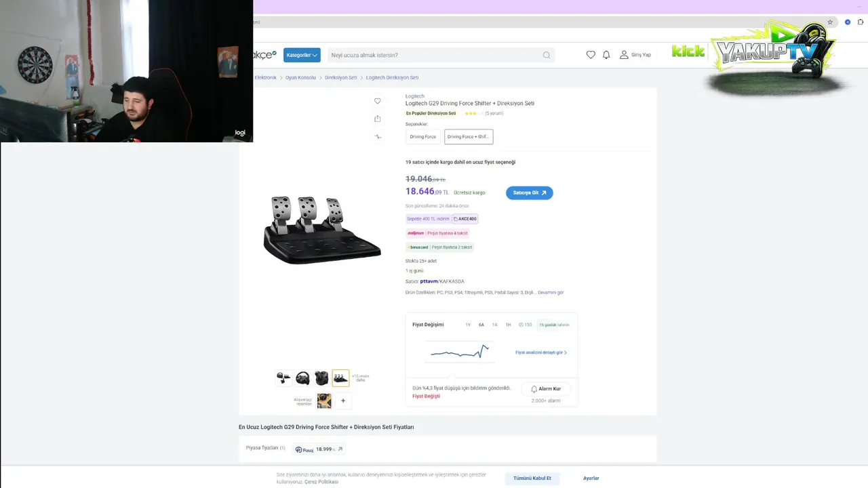
Task: Click the pttavm seller name
Action: click(x=429, y=281)
